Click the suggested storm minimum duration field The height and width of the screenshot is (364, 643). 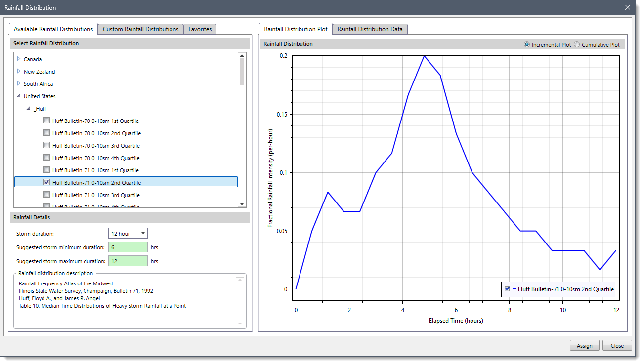[128, 247]
